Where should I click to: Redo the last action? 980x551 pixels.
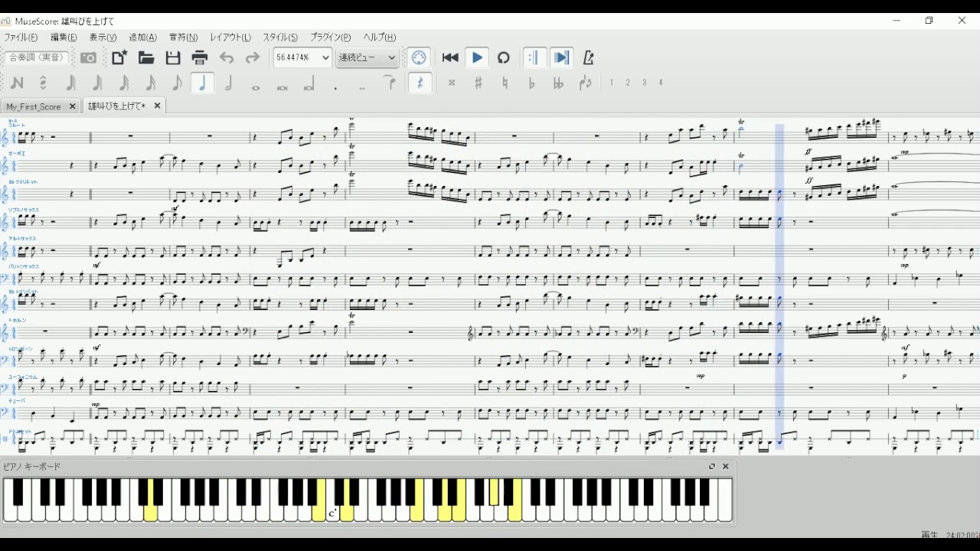click(253, 57)
